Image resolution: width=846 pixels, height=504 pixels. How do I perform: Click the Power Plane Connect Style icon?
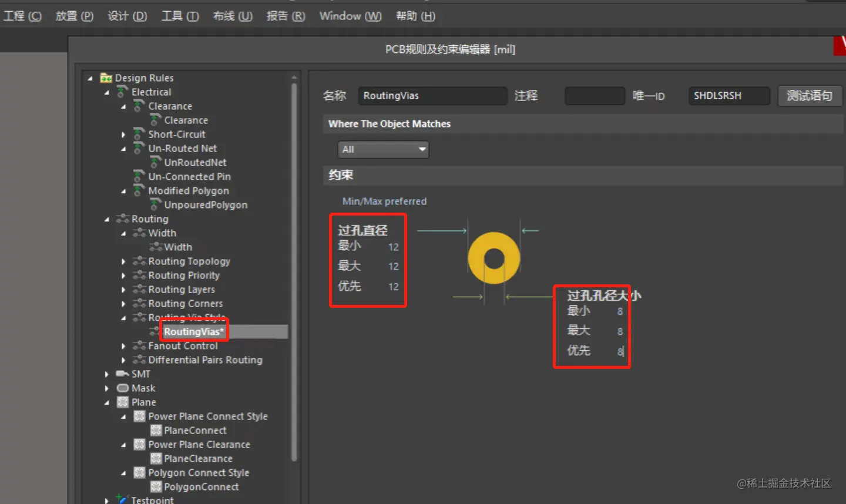pos(139,416)
